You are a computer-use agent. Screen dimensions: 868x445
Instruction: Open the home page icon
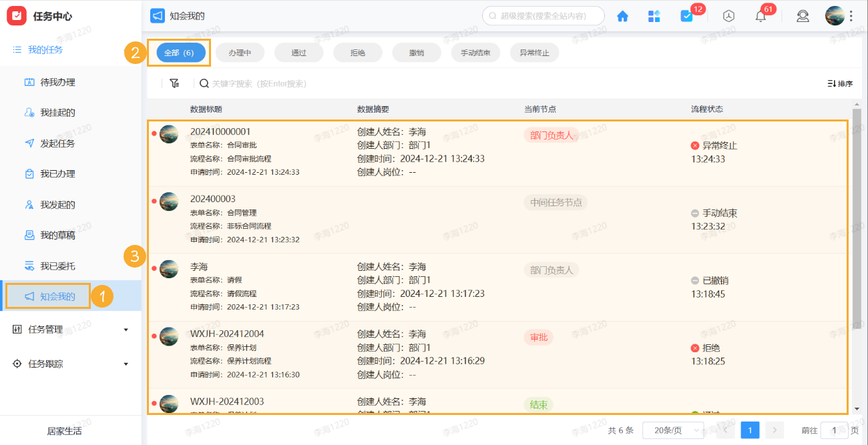tap(622, 15)
